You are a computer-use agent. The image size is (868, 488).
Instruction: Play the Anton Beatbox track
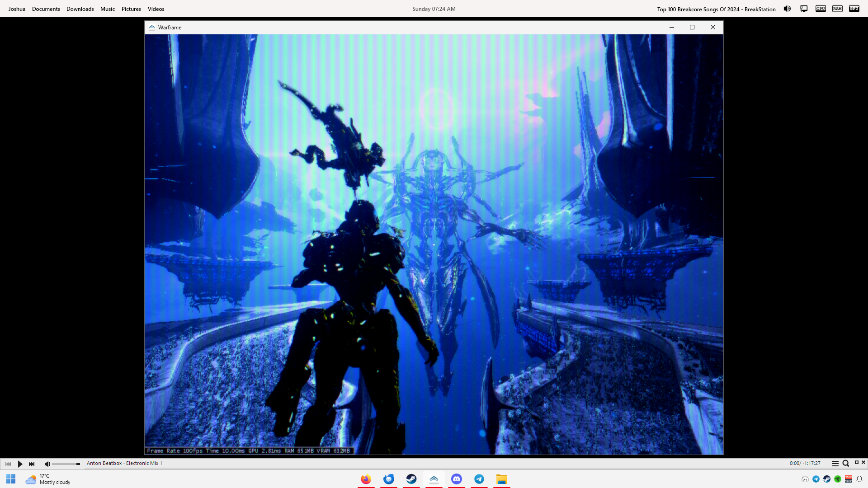click(x=20, y=464)
